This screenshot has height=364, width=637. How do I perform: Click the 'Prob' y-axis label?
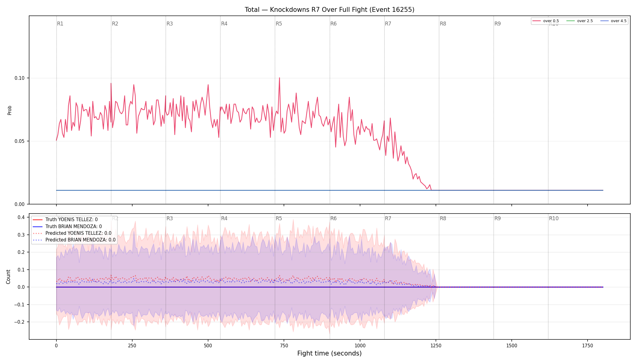point(9,110)
